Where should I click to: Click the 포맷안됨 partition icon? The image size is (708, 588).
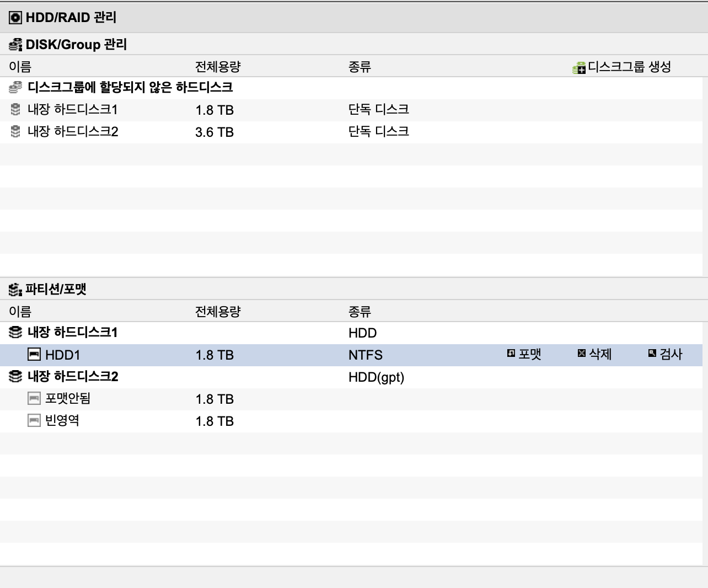(34, 398)
